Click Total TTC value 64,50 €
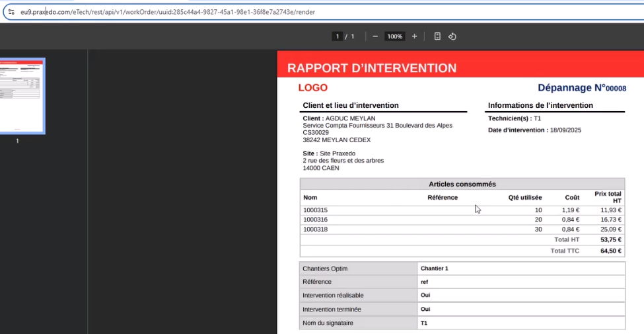644x334 pixels. coord(611,251)
